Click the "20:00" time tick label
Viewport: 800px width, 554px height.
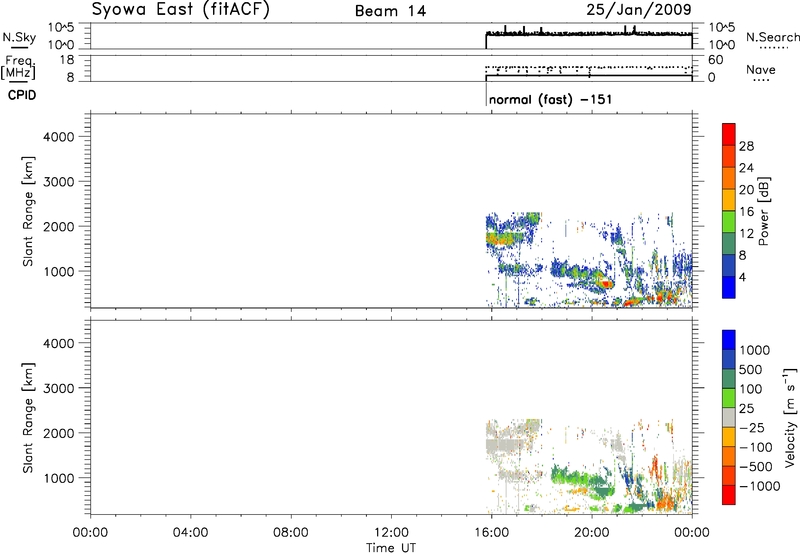click(591, 533)
